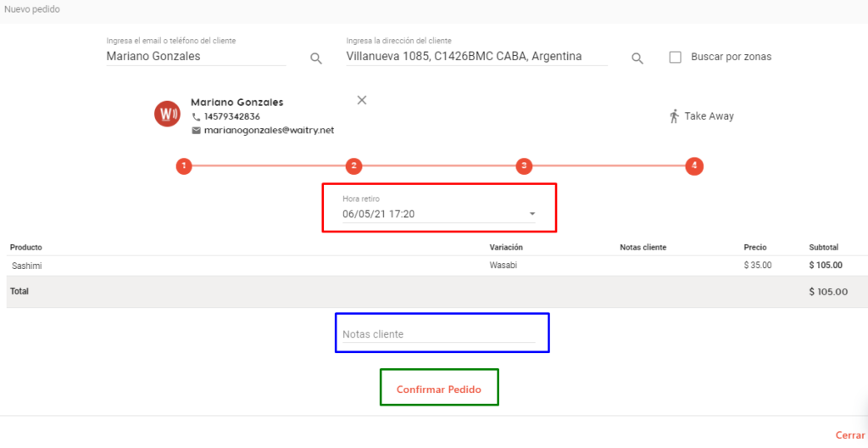The width and height of the screenshot is (868, 448).
Task: Click the phone icon beside 14579342836
Action: tap(196, 117)
